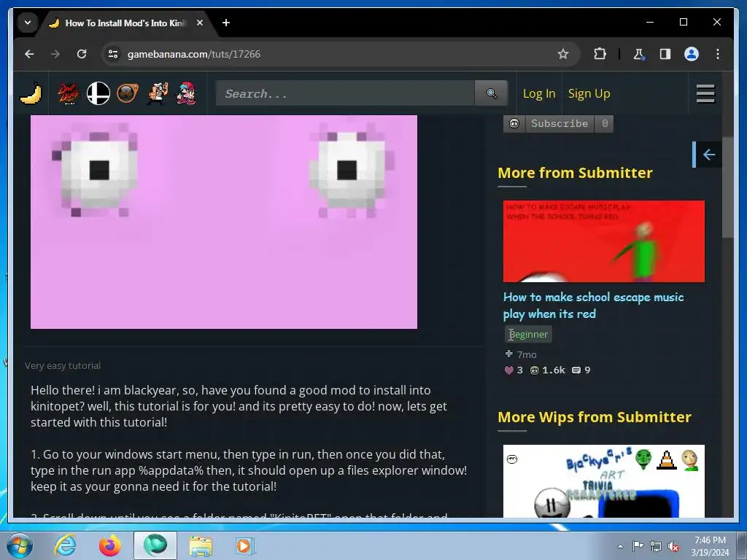Viewport: 747px width, 560px height.
Task: Open the Action Center flag icon
Action: click(638, 546)
